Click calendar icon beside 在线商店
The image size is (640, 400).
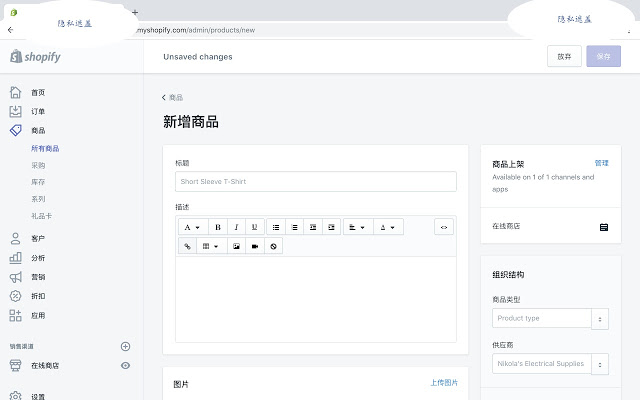[x=604, y=227]
